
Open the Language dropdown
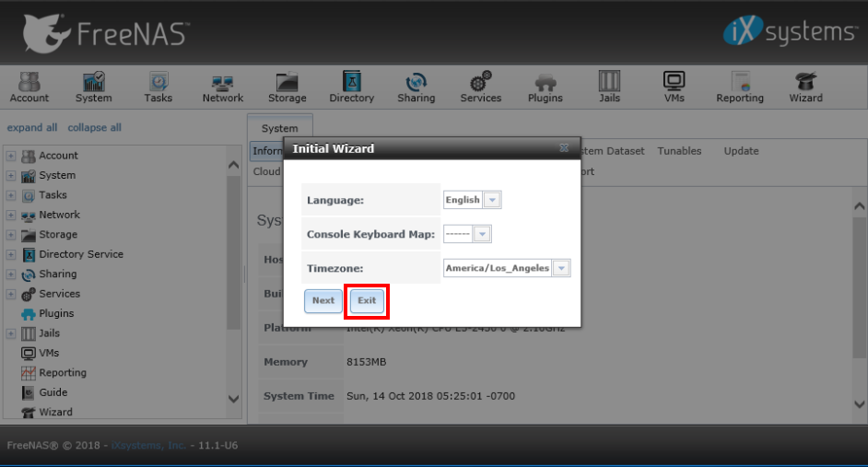[x=492, y=200]
